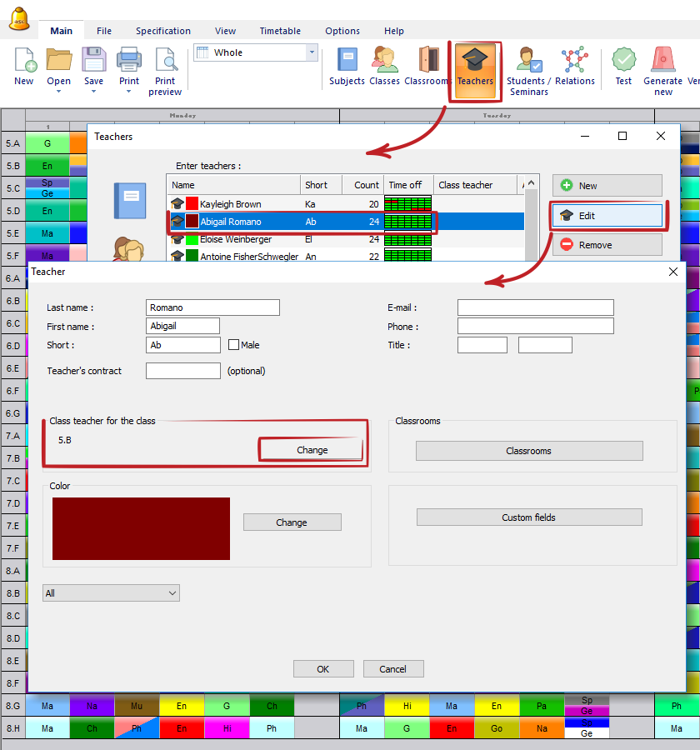700x750 pixels.
Task: Click the E-mail input field
Action: 535,307
